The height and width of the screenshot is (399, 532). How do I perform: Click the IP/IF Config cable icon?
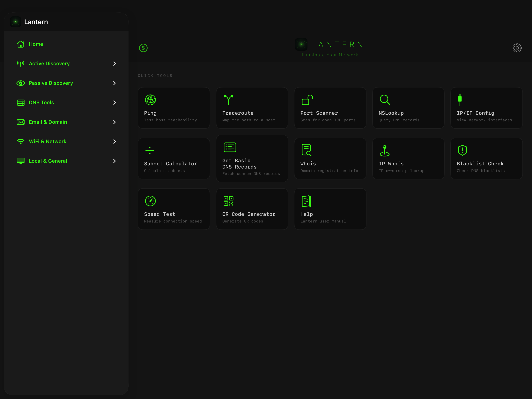pyautogui.click(x=460, y=100)
